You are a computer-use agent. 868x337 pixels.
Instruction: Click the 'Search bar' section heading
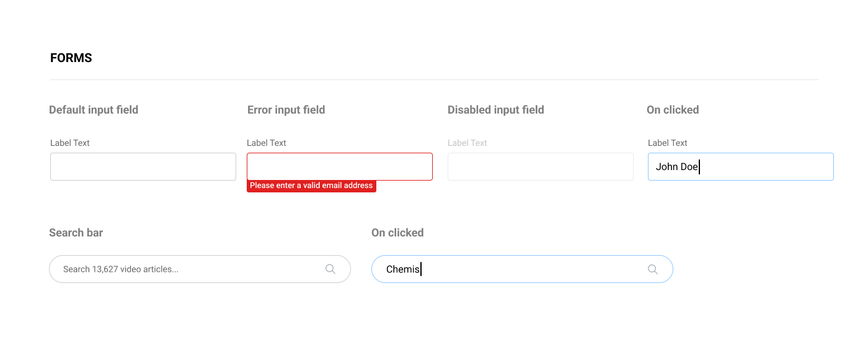(x=76, y=233)
